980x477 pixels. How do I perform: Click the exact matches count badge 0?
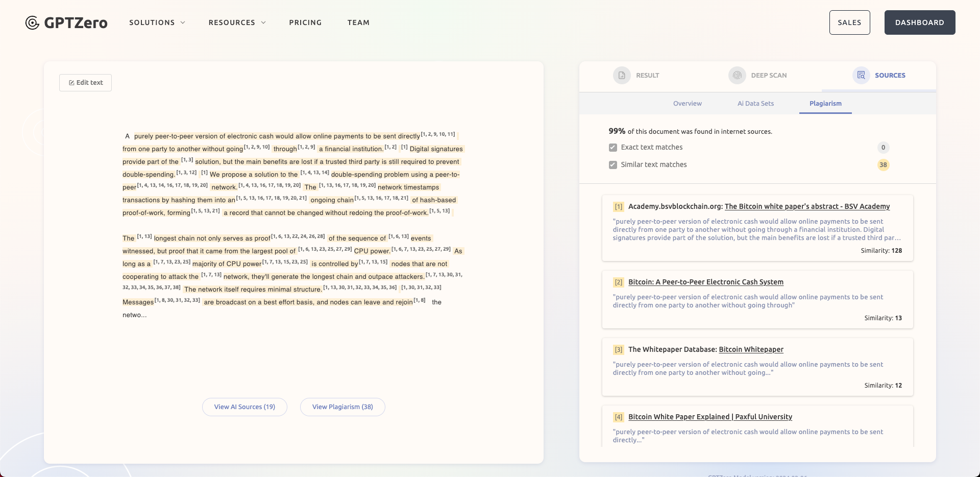(883, 148)
